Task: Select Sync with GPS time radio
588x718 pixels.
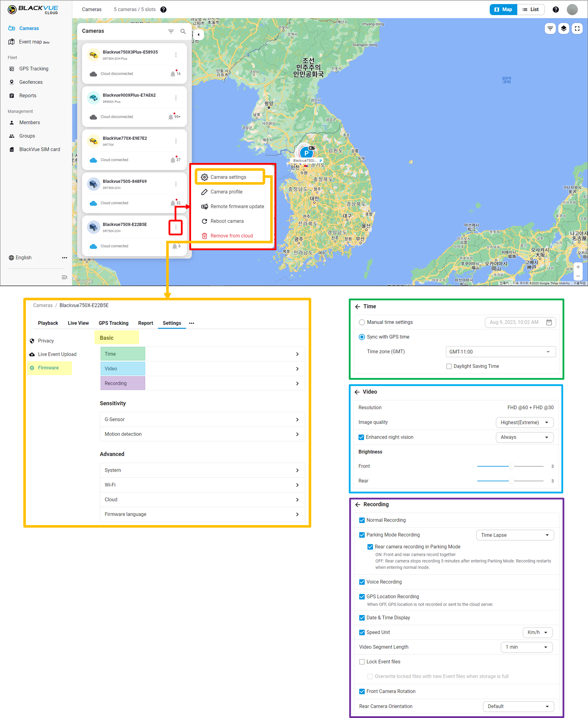Action: [x=362, y=337]
